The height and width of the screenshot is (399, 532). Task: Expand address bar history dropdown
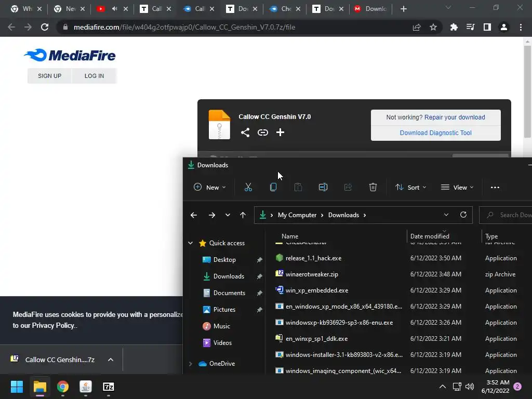[x=446, y=215]
